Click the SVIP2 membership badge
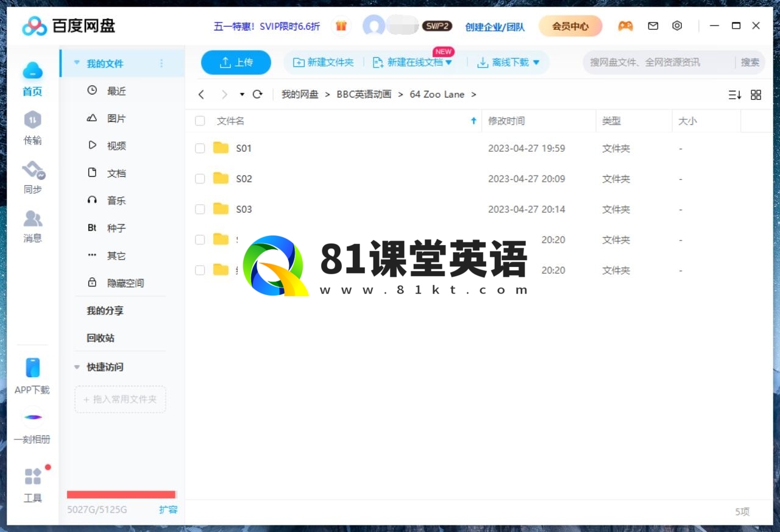 (x=437, y=26)
